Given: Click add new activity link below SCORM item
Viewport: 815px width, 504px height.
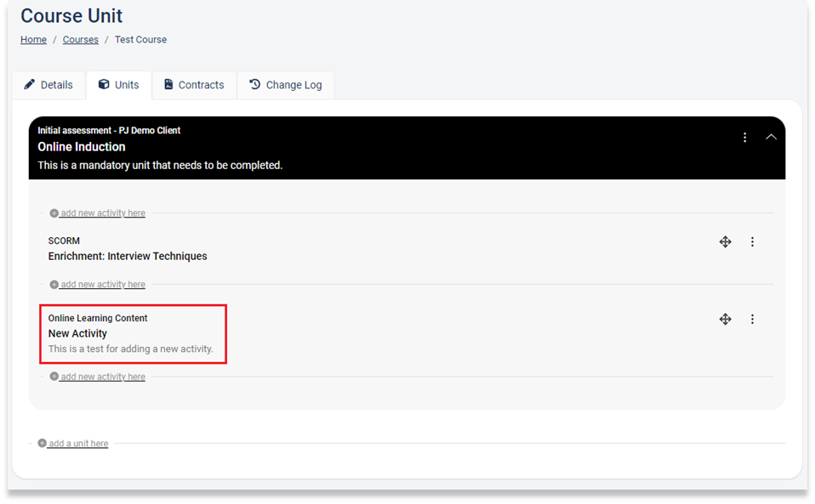Looking at the screenshot, I should coord(103,285).
